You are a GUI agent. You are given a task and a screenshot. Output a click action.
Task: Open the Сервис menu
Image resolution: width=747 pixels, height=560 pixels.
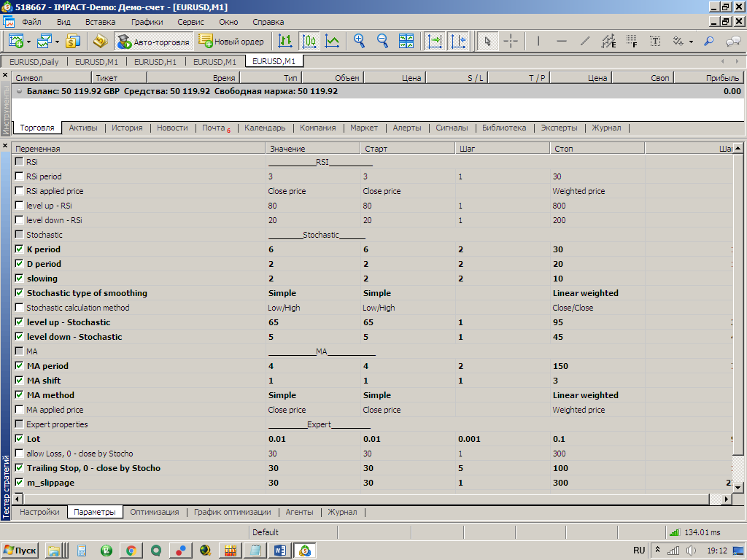click(190, 22)
